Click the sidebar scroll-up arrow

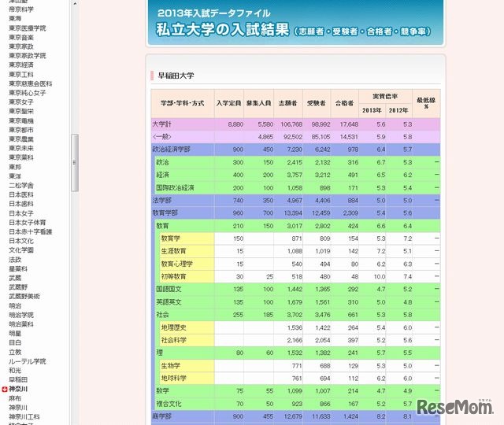click(x=75, y=3)
